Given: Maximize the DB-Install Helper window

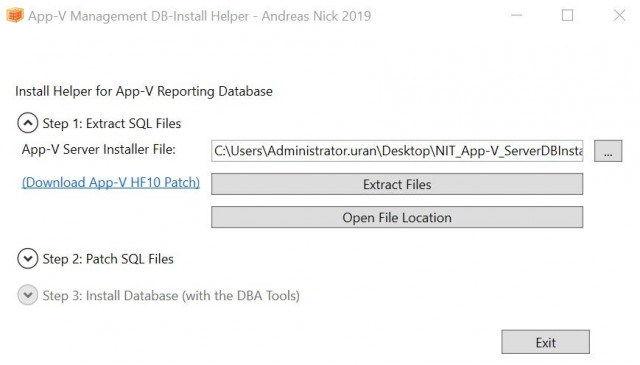Looking at the screenshot, I should [x=567, y=16].
